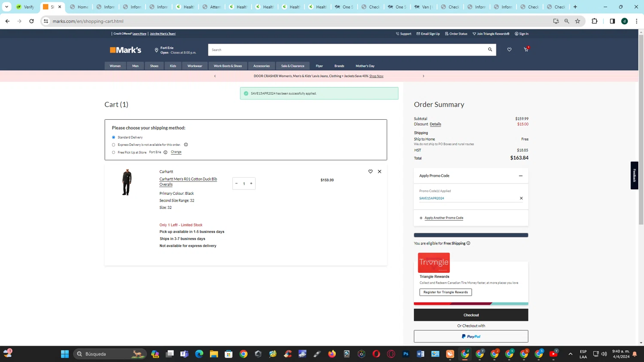The width and height of the screenshot is (644, 362).
Task: Click the Windows taskbar search box
Action: tap(110, 354)
